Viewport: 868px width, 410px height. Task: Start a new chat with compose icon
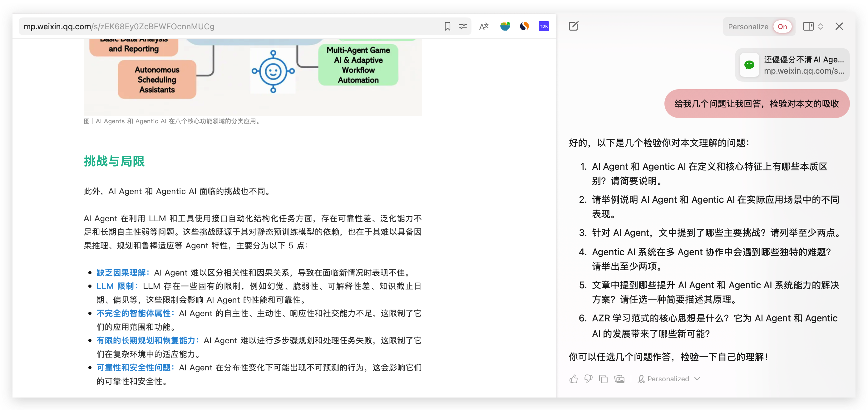tap(573, 26)
